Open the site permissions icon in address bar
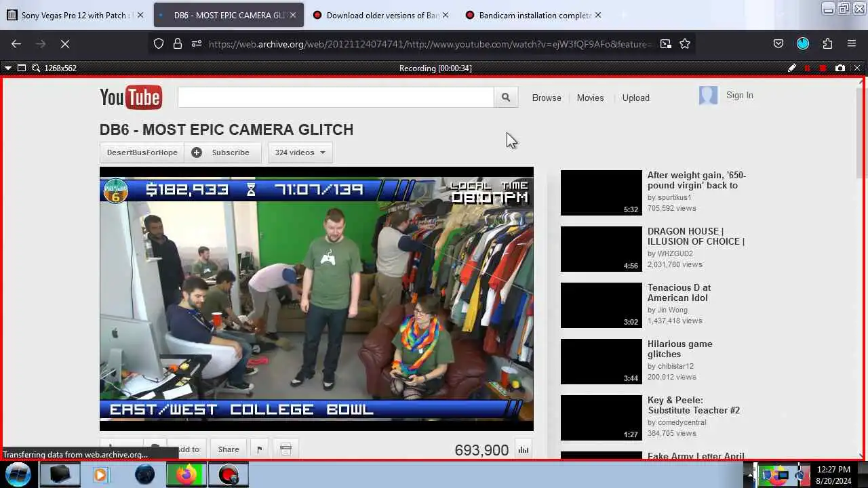Image resolution: width=868 pixels, height=488 pixels. coord(196,43)
